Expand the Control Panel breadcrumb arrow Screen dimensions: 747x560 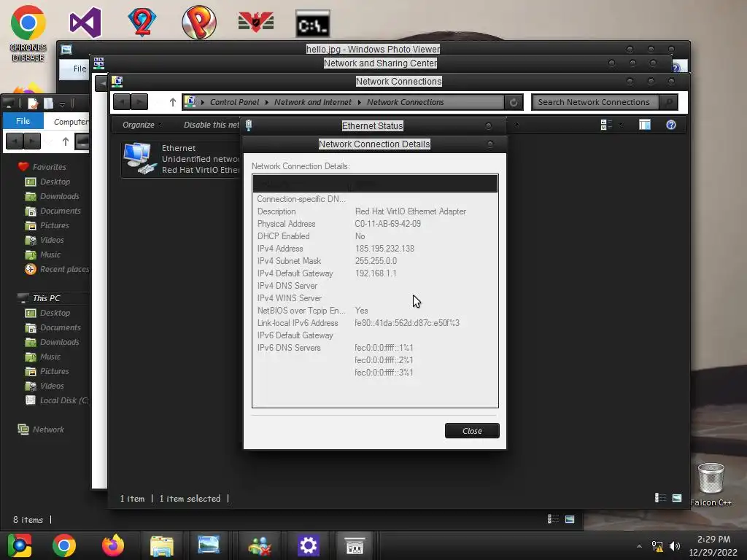tap(266, 102)
